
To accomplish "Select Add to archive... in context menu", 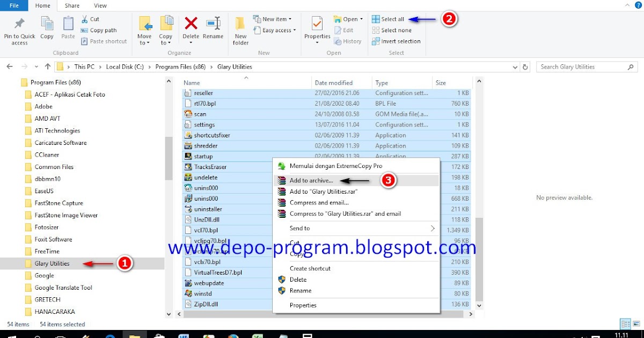I will (356, 181).
